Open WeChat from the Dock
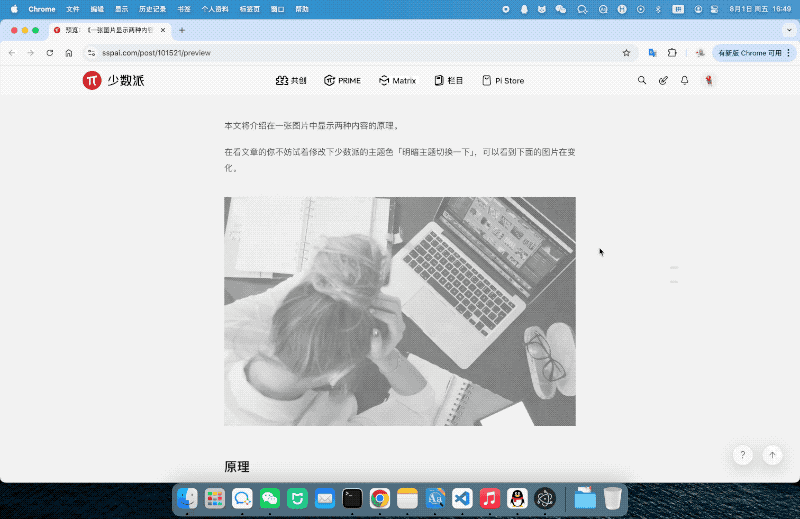Image resolution: width=800 pixels, height=519 pixels. pyautogui.click(x=270, y=498)
